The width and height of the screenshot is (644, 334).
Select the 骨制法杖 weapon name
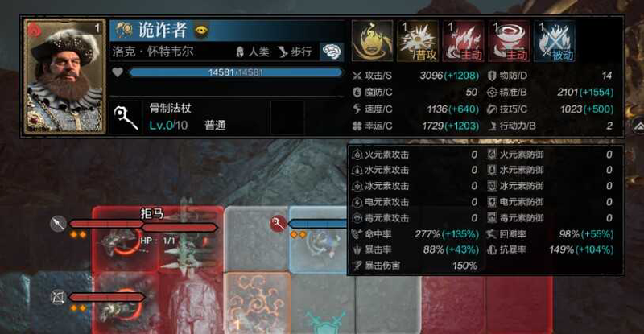pyautogui.click(x=170, y=108)
